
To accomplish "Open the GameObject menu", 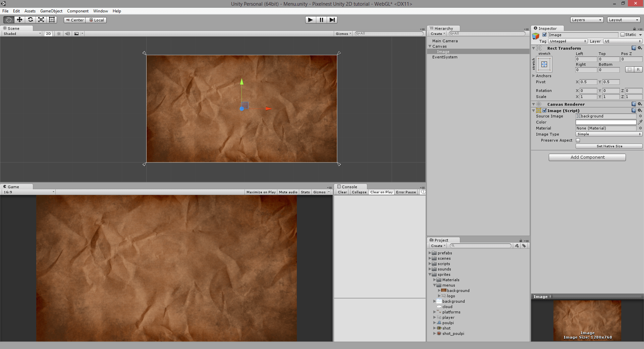I will 51,11.
